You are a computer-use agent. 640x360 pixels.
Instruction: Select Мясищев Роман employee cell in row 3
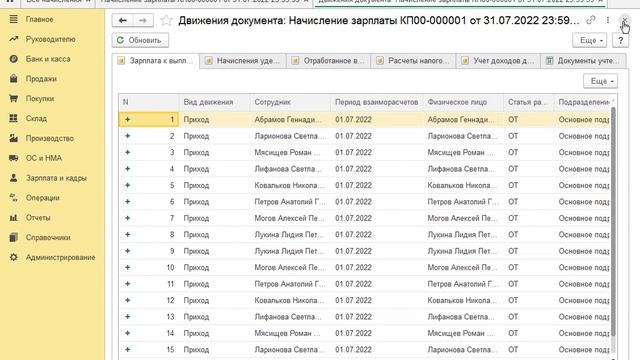click(290, 152)
